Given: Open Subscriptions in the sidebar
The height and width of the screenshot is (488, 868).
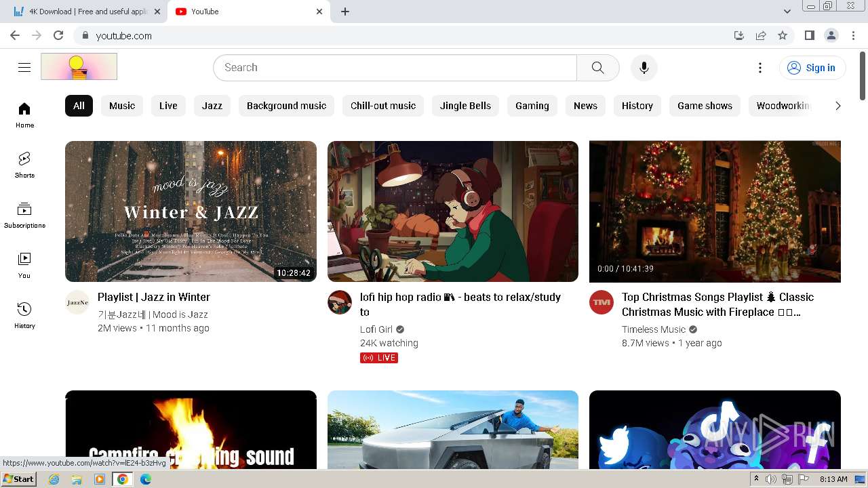Looking at the screenshot, I should [24, 216].
